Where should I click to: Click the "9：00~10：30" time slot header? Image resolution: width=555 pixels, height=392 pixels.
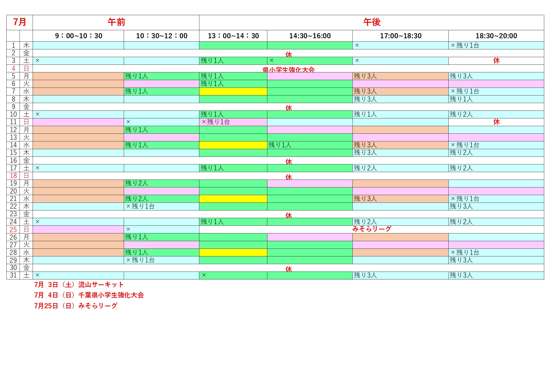pyautogui.click(x=78, y=36)
